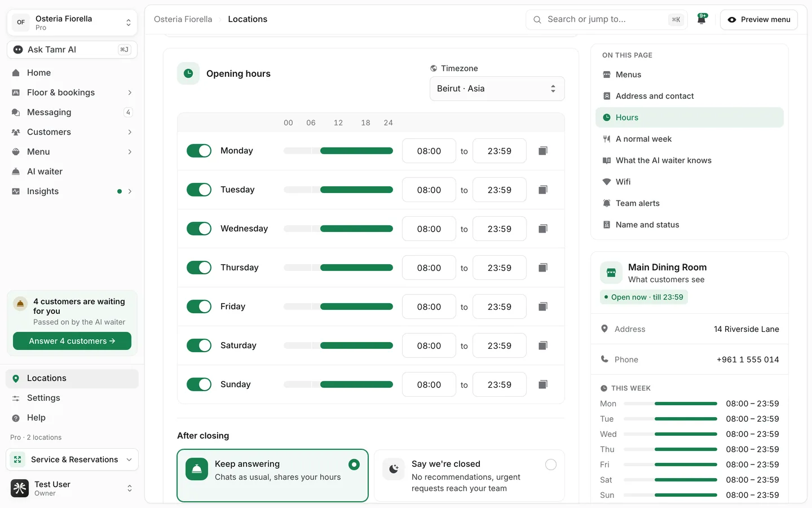The image size is (812, 508).
Task: Click the copy icon in Tuesday's row
Action: coord(542,190)
